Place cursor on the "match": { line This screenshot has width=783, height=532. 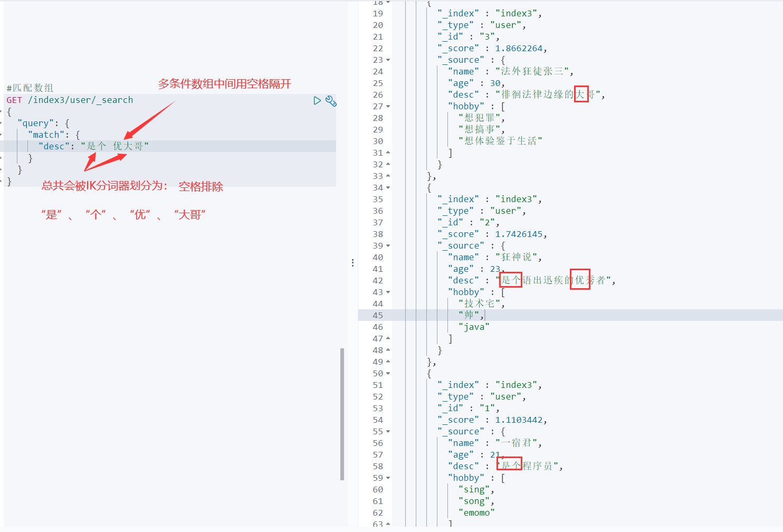(x=54, y=135)
